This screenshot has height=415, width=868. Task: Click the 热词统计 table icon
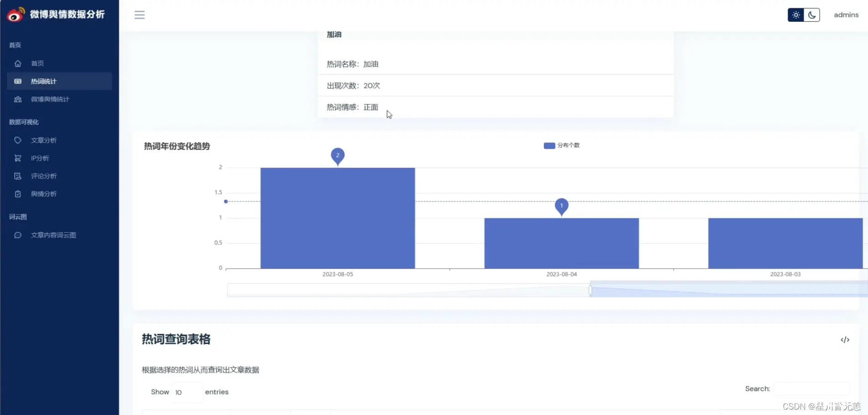pyautogui.click(x=18, y=81)
